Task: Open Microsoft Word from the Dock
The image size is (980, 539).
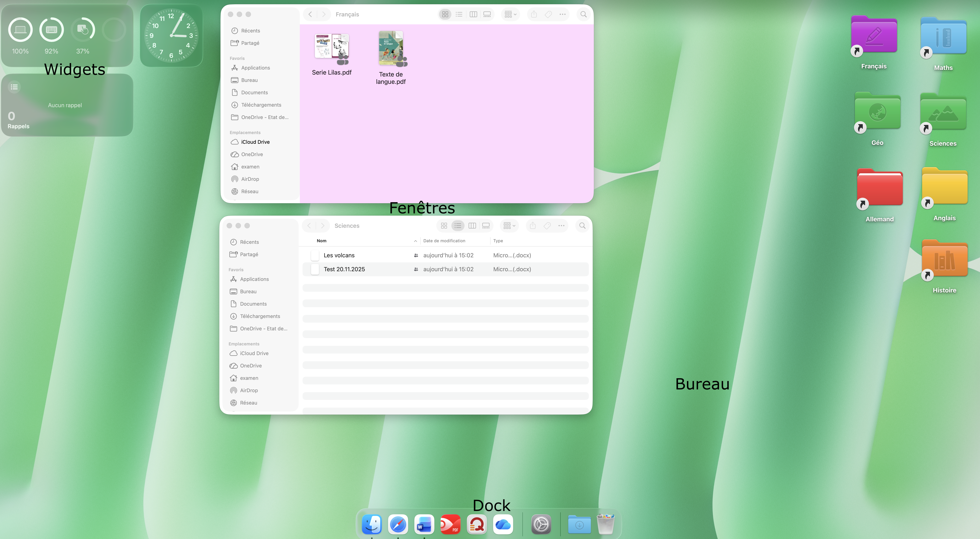Action: 424,525
